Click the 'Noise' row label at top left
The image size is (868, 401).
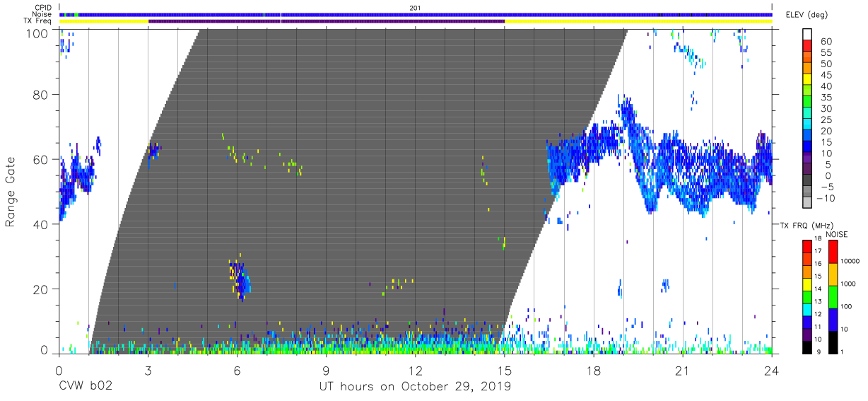[x=41, y=14]
